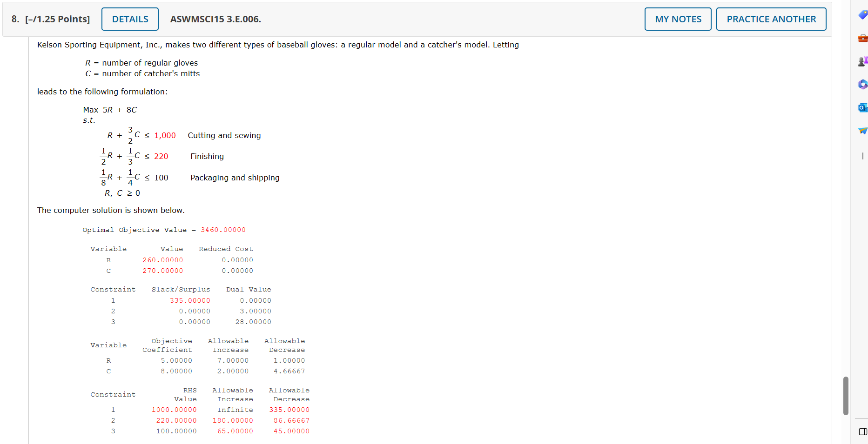868x444 pixels.
Task: Launch the Games sidebar icon
Action: (863, 61)
